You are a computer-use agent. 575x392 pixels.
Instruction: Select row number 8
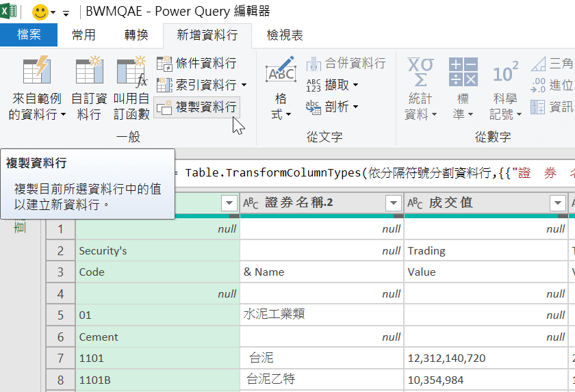click(60, 380)
